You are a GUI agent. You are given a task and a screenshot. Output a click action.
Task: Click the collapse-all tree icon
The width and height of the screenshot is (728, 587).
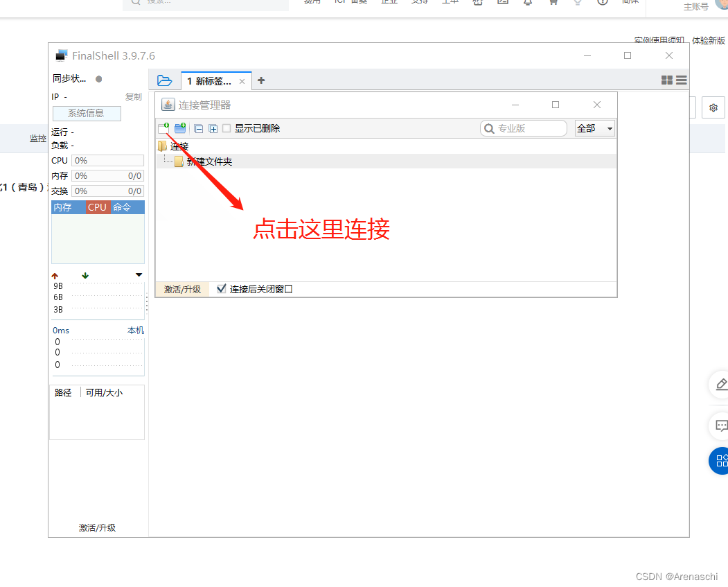pyautogui.click(x=199, y=128)
